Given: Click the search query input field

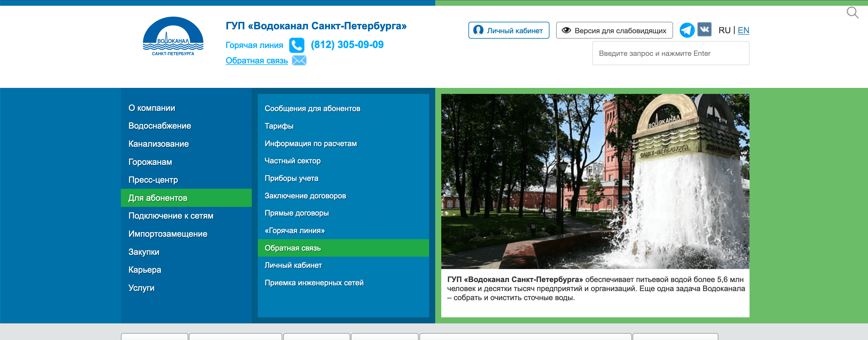Looking at the screenshot, I should click(671, 53).
